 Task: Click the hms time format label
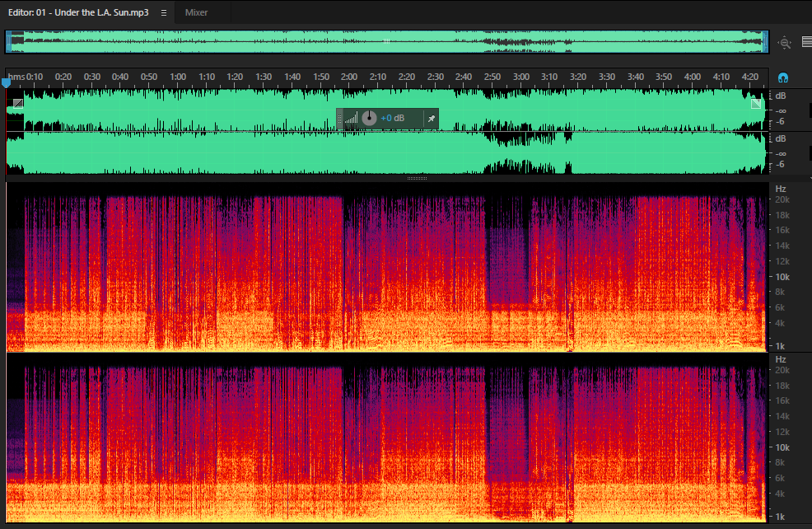click(x=16, y=77)
